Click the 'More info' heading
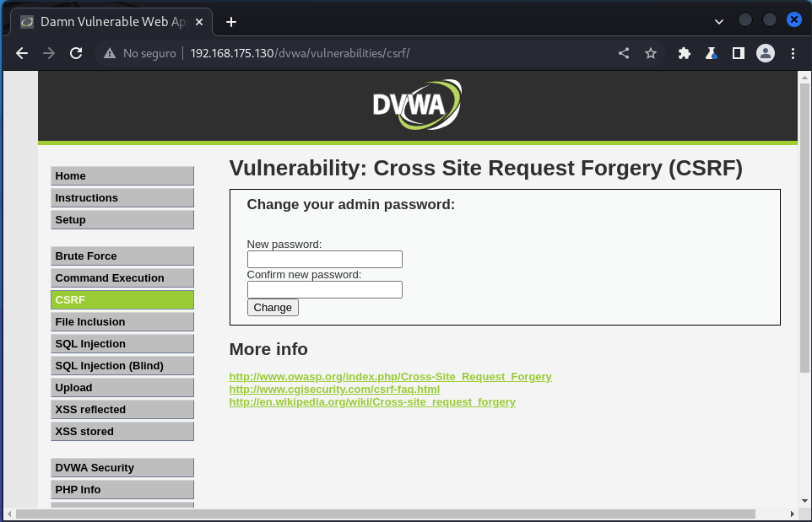This screenshot has height=522, width=812. [x=268, y=349]
